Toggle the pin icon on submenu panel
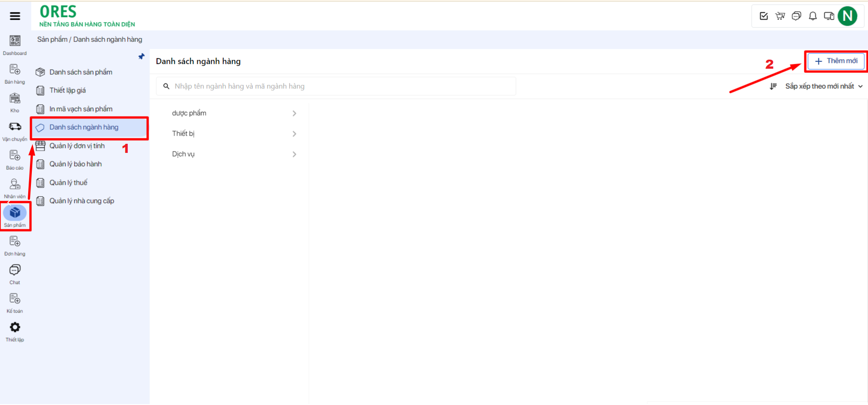The image size is (868, 405). (x=141, y=57)
